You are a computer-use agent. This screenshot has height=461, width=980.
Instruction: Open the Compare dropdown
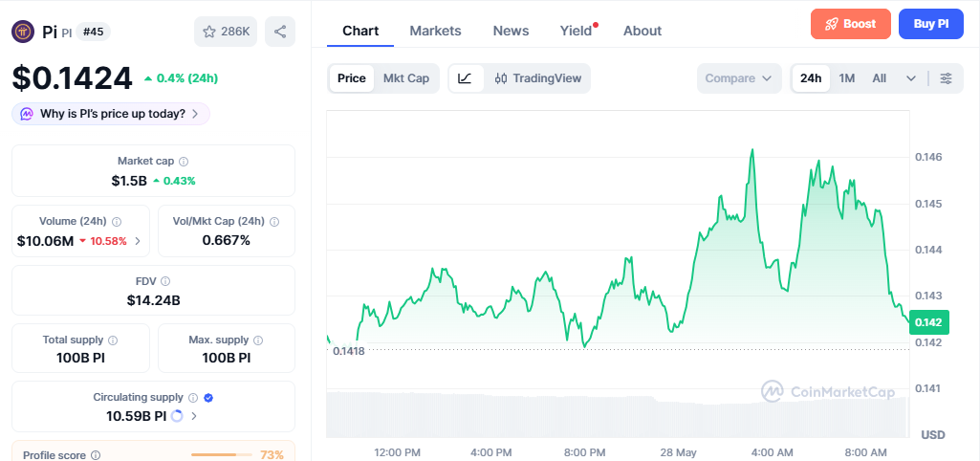[739, 78]
